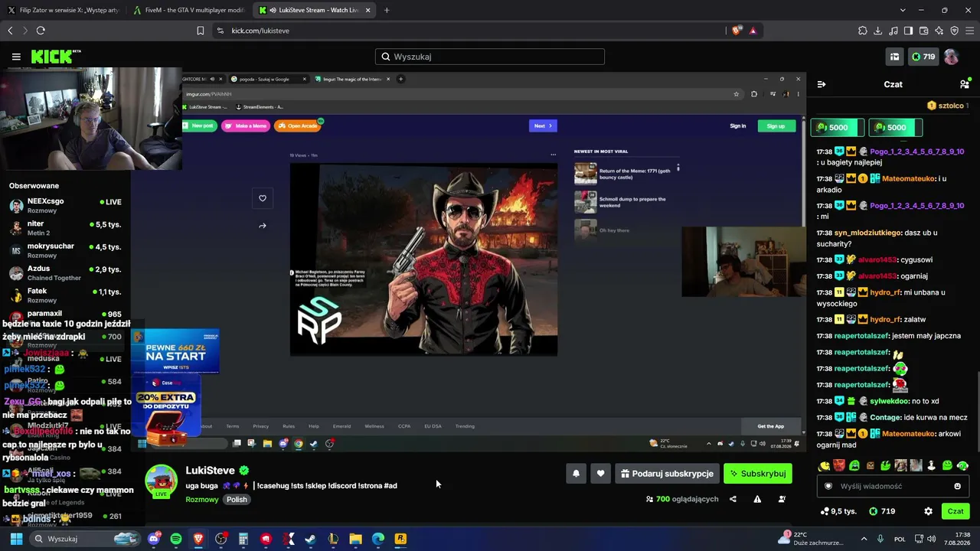980x551 pixels.
Task: Follow LukiSteve with the heart button
Action: [600, 474]
